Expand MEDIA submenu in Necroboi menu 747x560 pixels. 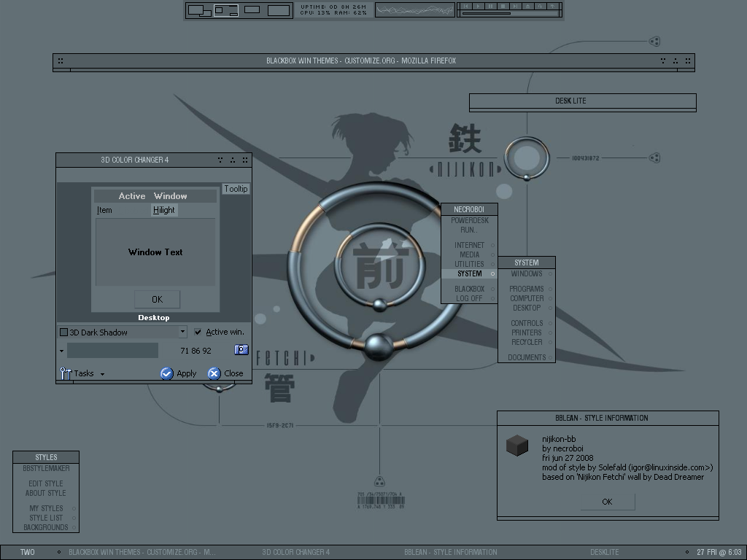pos(469,254)
